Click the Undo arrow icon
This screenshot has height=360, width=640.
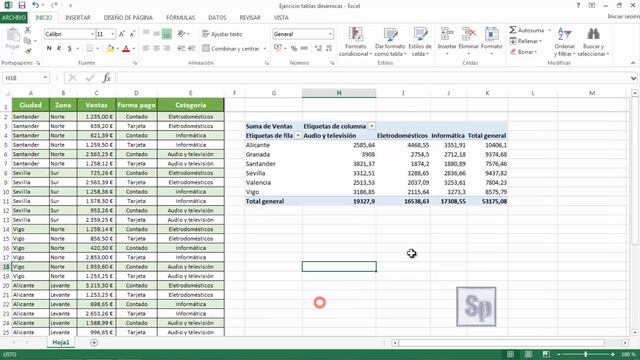point(36,5)
